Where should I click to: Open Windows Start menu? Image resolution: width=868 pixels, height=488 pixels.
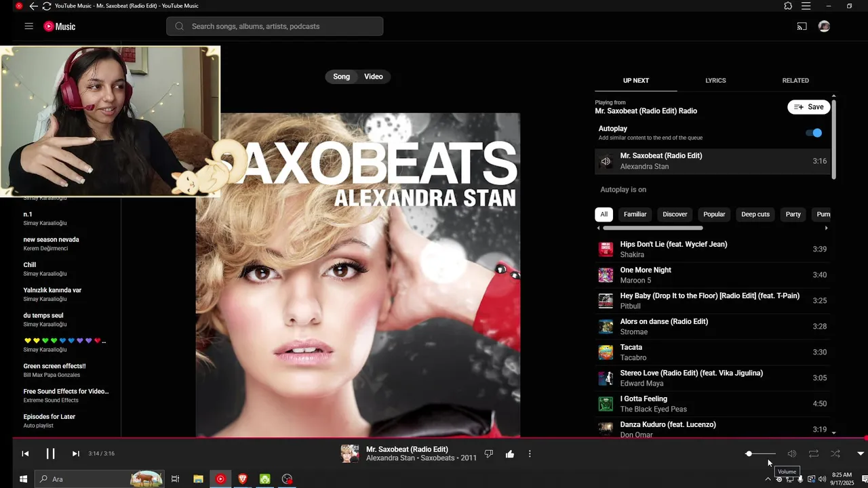(x=23, y=479)
